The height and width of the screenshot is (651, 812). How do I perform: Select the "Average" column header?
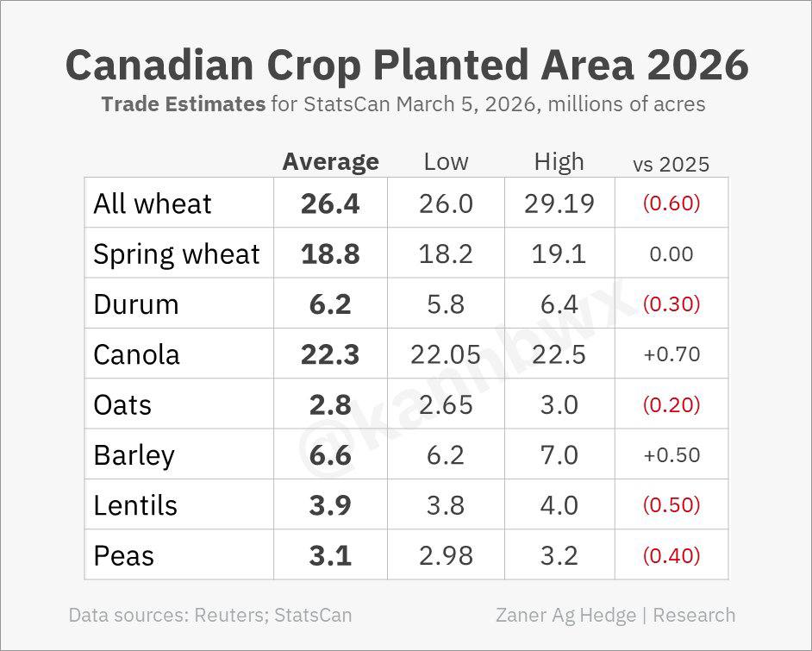pos(330,161)
